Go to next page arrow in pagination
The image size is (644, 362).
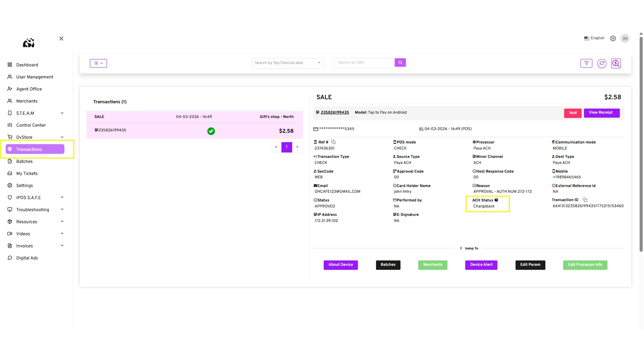coord(297,147)
